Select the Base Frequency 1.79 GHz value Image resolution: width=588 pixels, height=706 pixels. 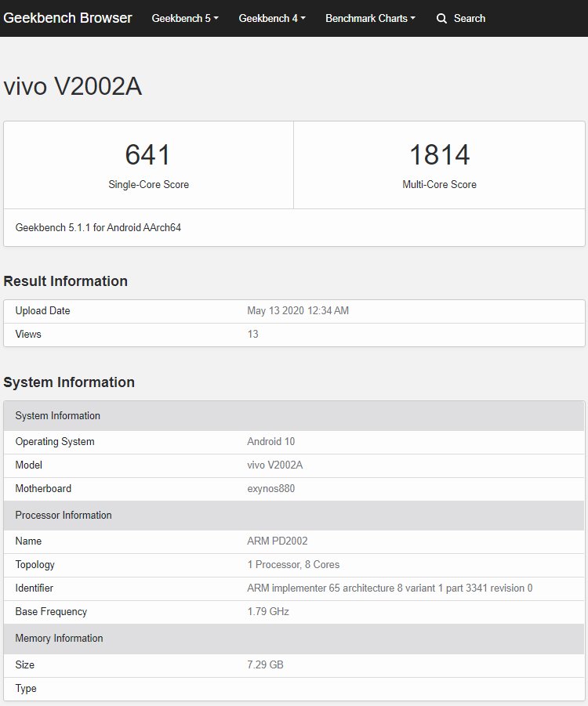tap(267, 611)
